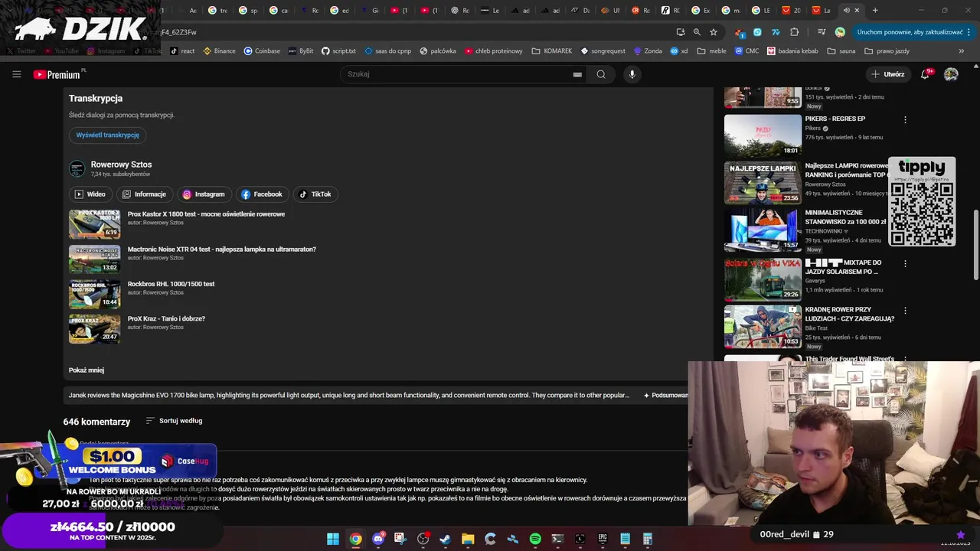Collapse description with Pokaż mniej
This screenshot has width=980, height=551.
click(x=87, y=370)
